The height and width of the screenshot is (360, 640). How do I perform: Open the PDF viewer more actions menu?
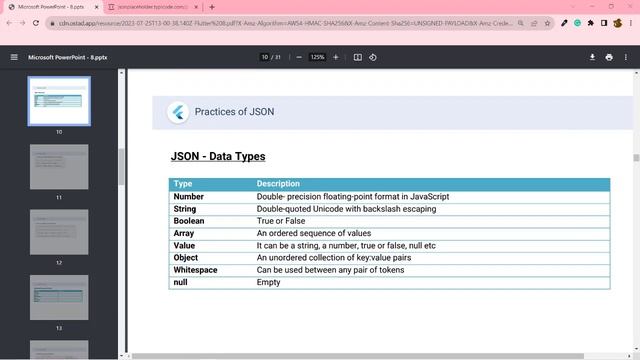click(x=626, y=57)
